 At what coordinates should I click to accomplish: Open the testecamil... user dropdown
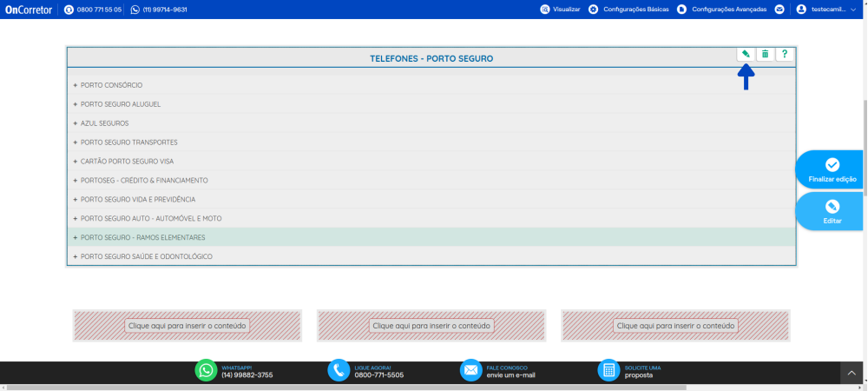833,10
